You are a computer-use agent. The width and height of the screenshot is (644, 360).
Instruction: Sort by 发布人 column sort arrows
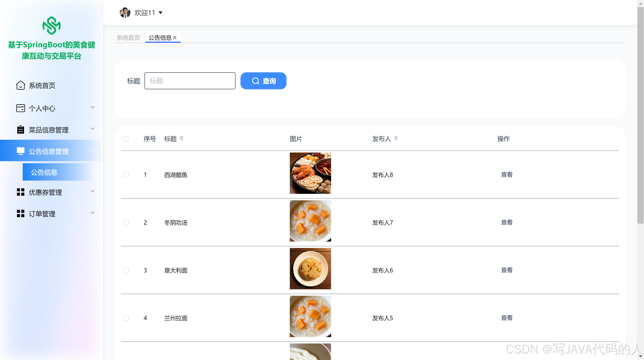(x=396, y=138)
